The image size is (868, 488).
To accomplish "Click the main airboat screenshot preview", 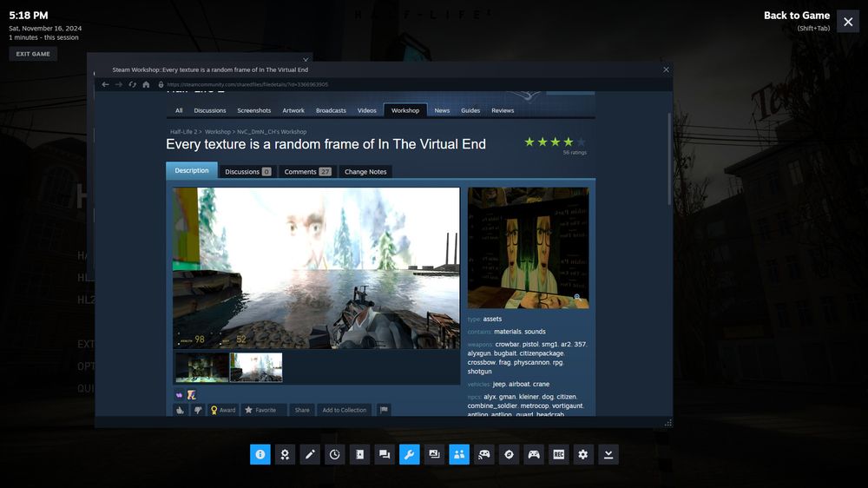I will [316, 268].
